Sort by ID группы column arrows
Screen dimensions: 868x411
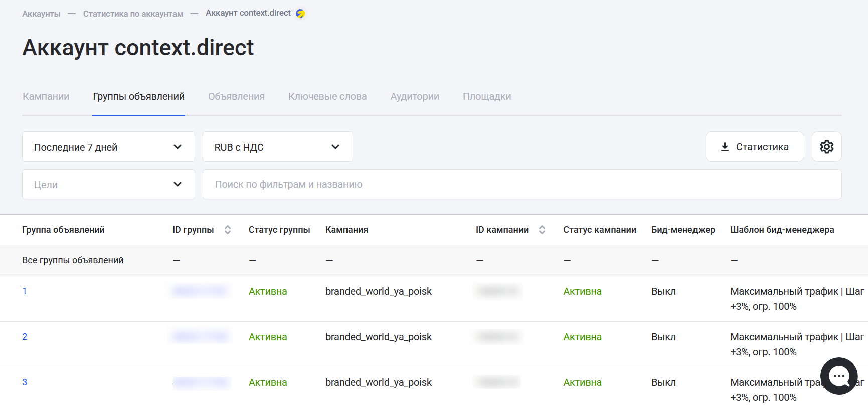[x=228, y=230]
